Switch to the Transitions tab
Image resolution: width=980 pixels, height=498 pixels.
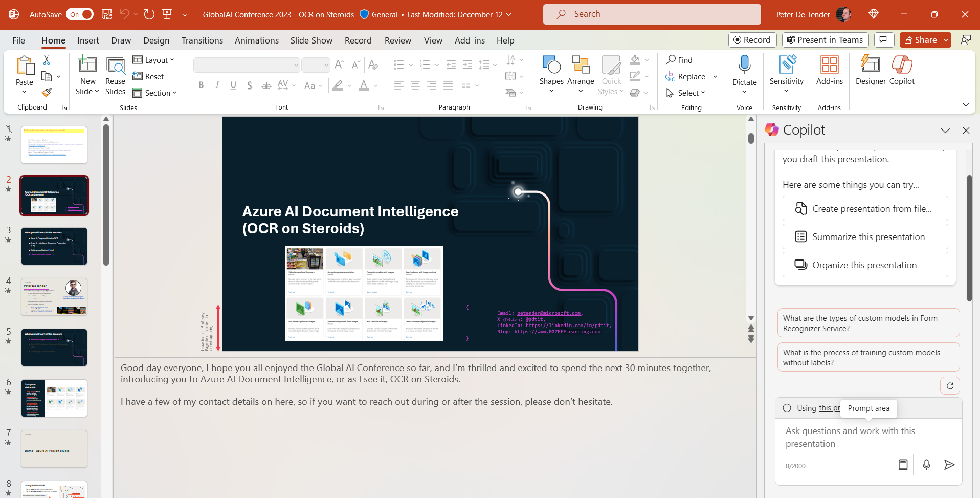202,40
